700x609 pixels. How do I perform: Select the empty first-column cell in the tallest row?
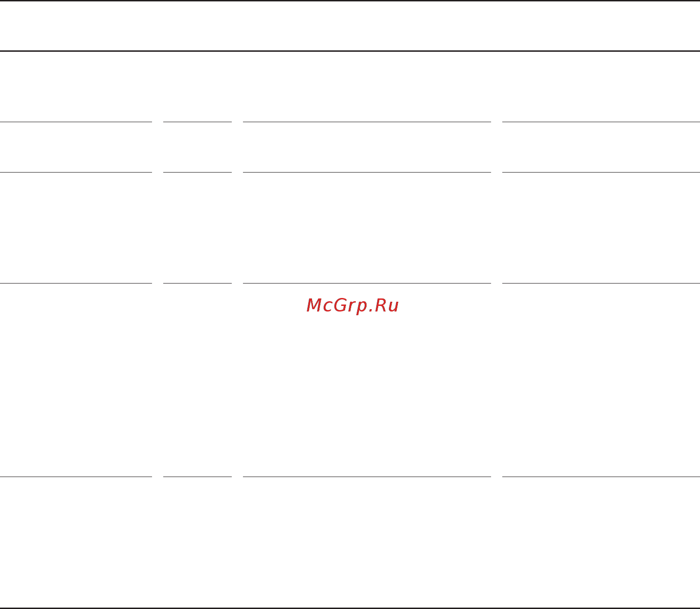[76, 380]
